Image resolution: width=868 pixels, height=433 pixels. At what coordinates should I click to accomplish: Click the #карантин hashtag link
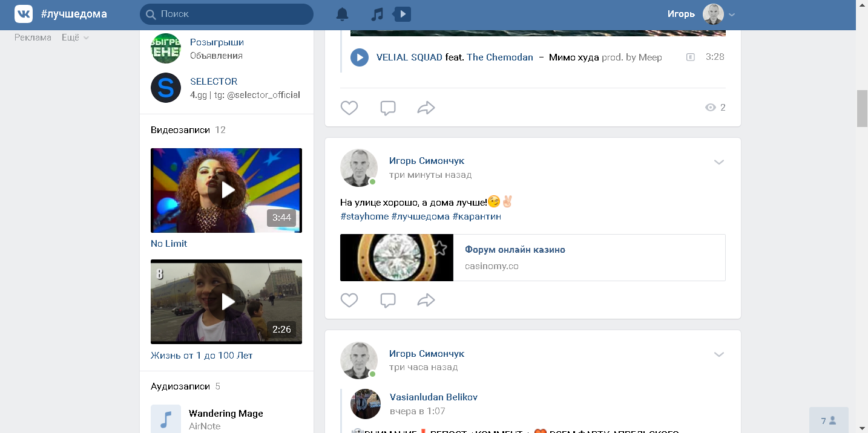476,217
